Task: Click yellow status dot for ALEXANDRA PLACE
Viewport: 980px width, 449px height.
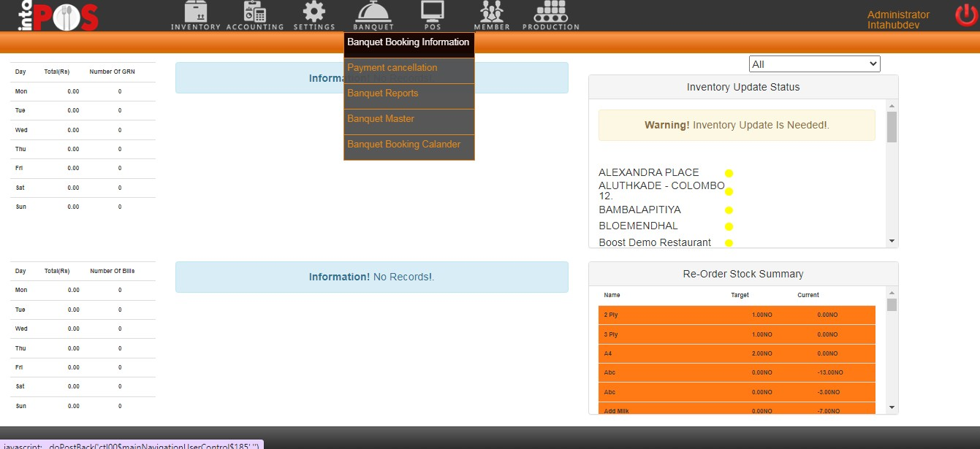Action: [729, 173]
